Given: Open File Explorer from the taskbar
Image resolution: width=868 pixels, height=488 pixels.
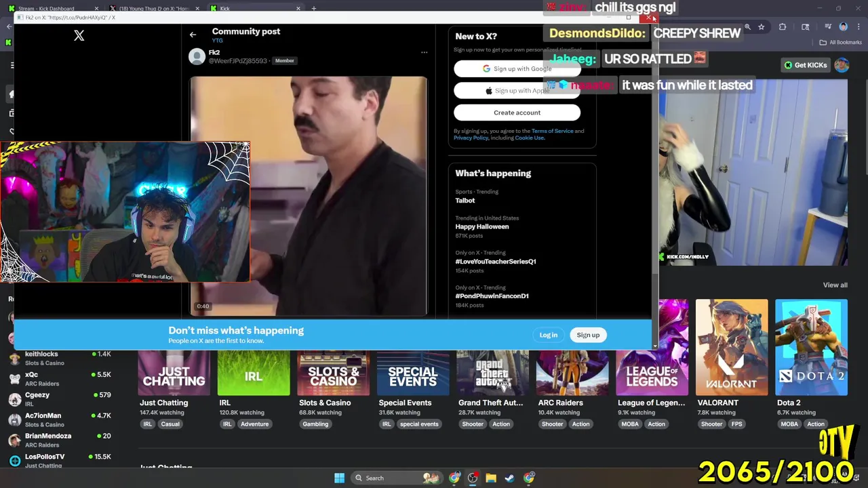Looking at the screenshot, I should [491, 478].
